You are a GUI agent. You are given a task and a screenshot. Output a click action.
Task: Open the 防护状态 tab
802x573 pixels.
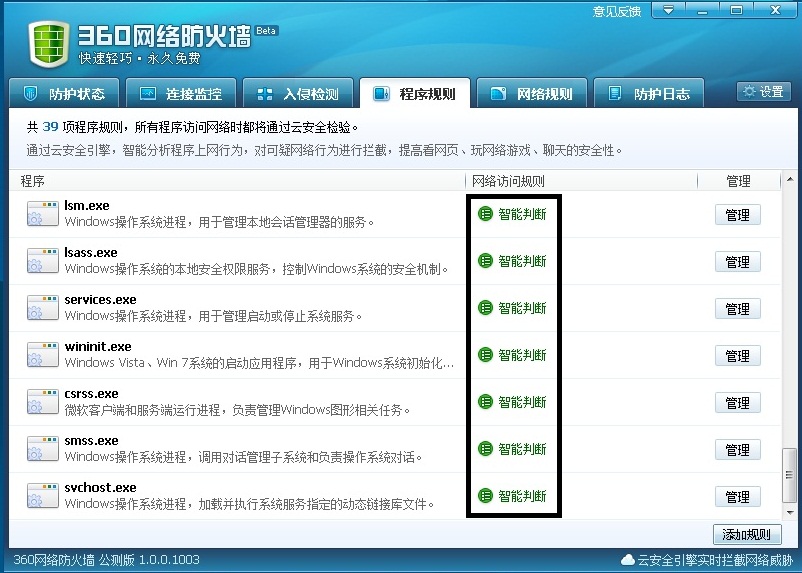click(x=64, y=94)
